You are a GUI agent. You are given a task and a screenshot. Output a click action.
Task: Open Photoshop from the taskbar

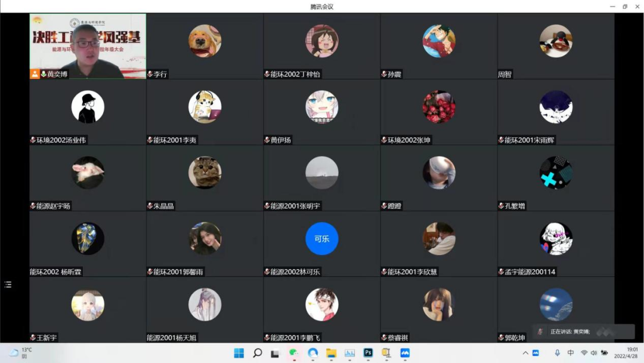click(368, 353)
